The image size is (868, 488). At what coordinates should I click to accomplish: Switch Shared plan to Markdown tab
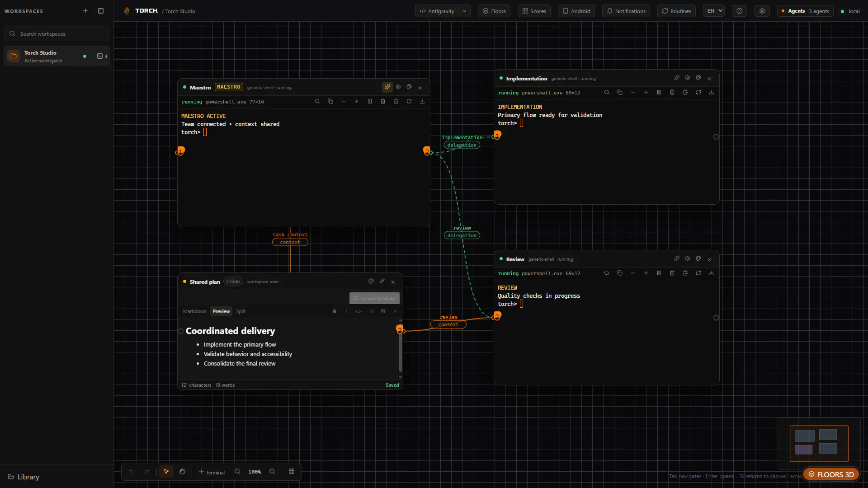(195, 311)
